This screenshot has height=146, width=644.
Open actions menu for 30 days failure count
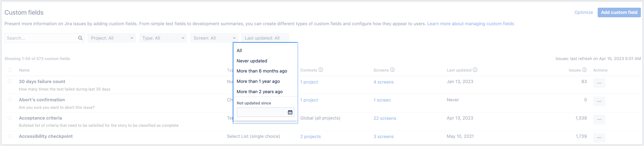(x=599, y=83)
